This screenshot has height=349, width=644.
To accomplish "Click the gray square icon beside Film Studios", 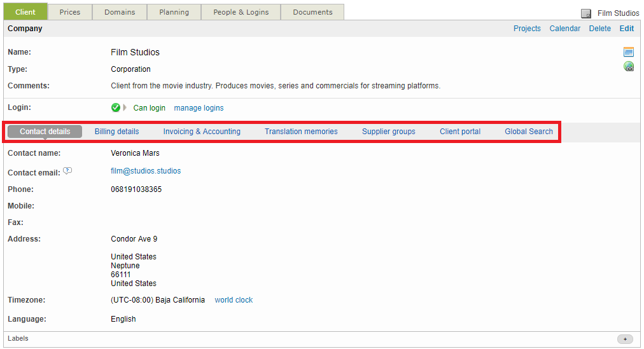I will coord(586,13).
